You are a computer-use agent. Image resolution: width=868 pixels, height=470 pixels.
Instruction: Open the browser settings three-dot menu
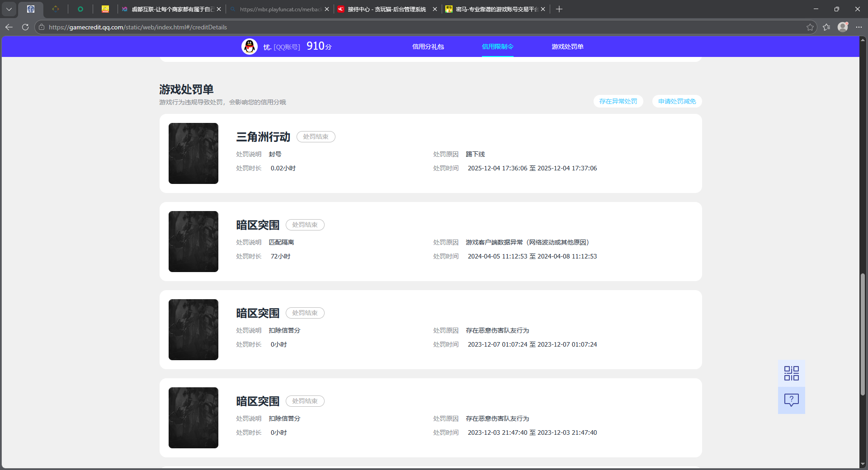coord(860,27)
